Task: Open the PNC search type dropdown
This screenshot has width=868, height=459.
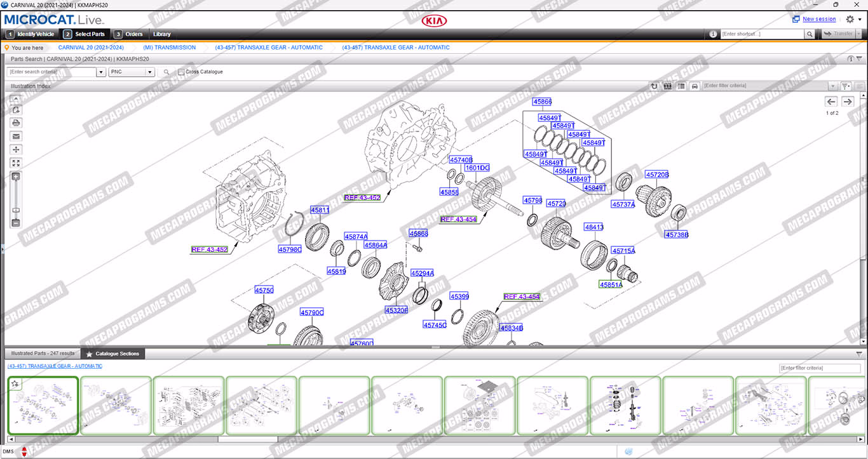Action: click(150, 72)
